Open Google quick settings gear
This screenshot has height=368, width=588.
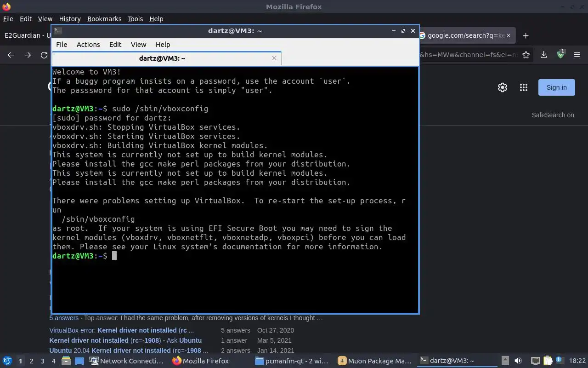(x=503, y=87)
